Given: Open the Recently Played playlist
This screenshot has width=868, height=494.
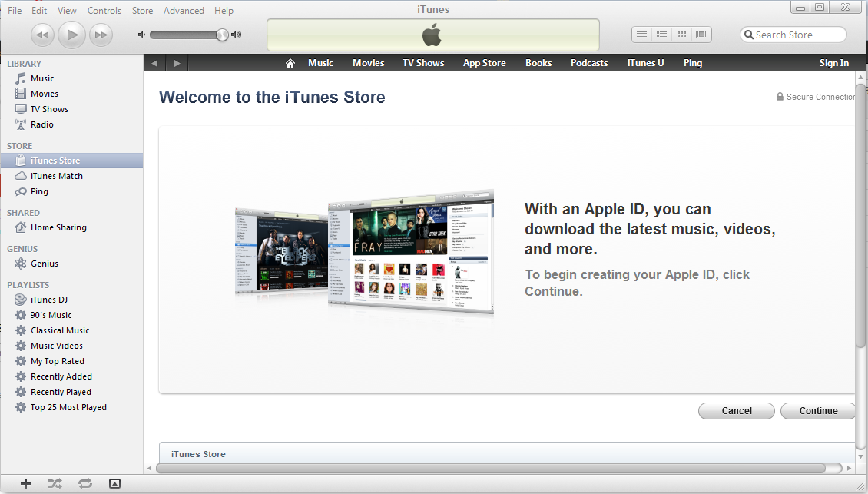Looking at the screenshot, I should 71,392.
